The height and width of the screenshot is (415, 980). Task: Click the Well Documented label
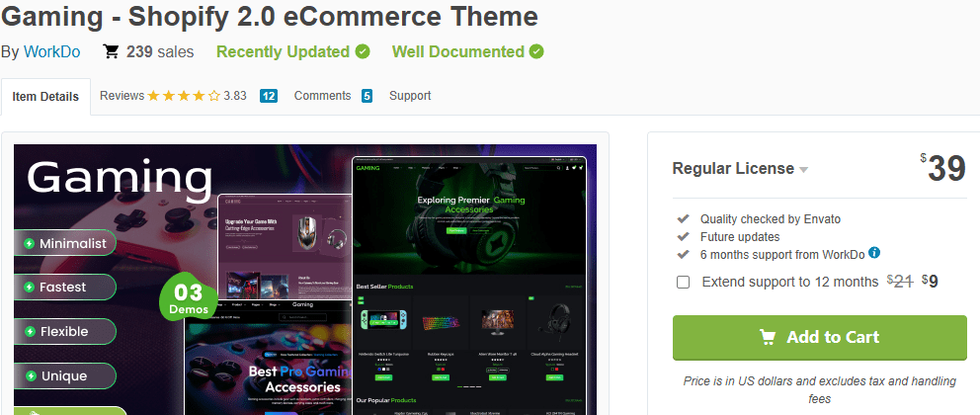point(458,51)
